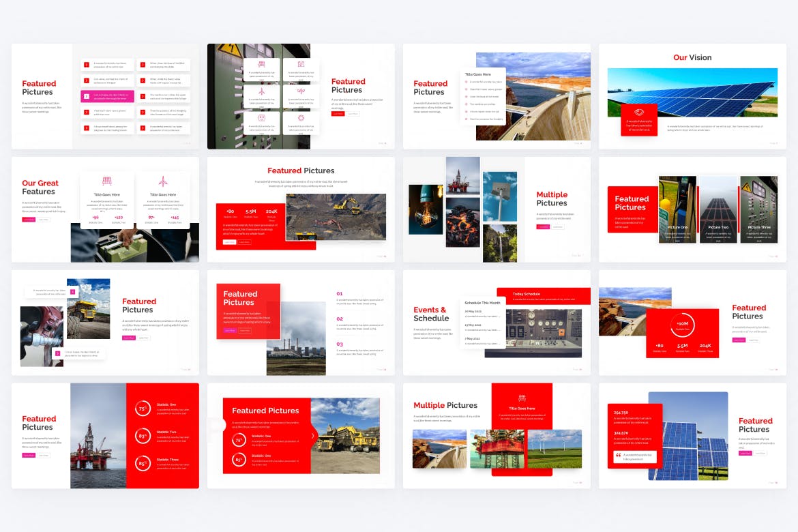Toggle the first red square list marker
Screen dimensions: 798x532
[86, 65]
